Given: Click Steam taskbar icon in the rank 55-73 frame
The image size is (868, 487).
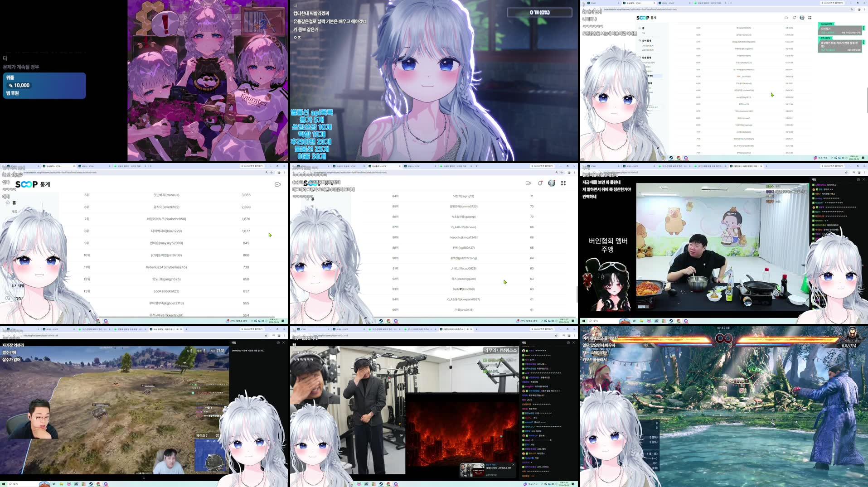Looking at the screenshot, I should pyautogui.click(x=671, y=158).
